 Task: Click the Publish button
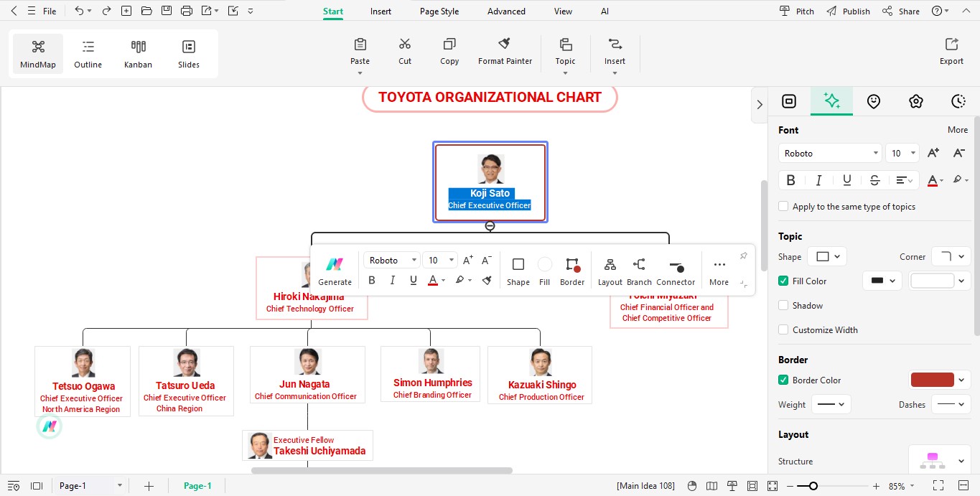pos(849,11)
